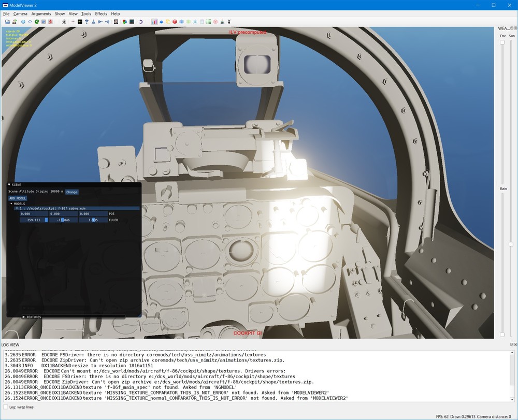Image resolution: width=518 pixels, height=420 pixels.
Task: Click the Rain slider handle
Action: click(x=502, y=335)
